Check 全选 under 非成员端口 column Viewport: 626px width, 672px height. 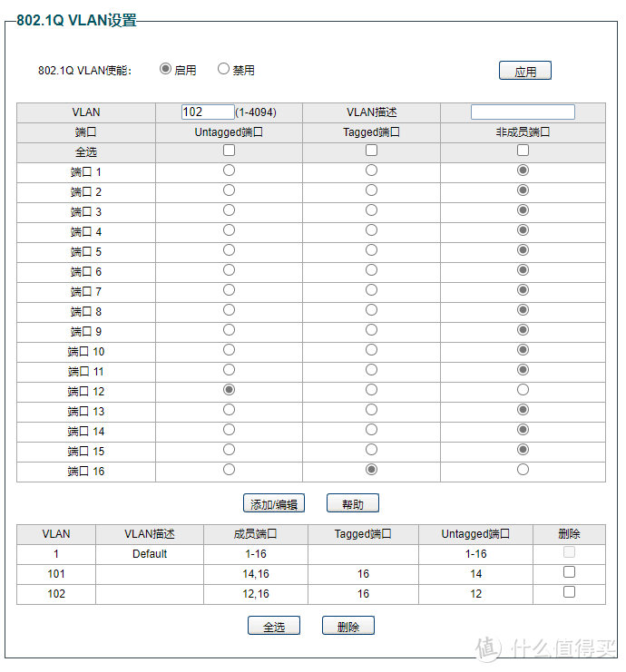tap(523, 150)
